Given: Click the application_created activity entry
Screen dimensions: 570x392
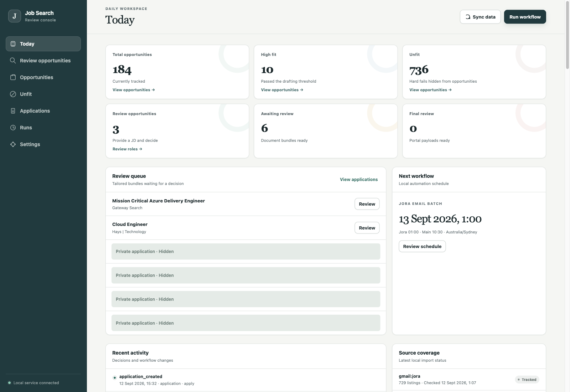Looking at the screenshot, I should [246, 380].
